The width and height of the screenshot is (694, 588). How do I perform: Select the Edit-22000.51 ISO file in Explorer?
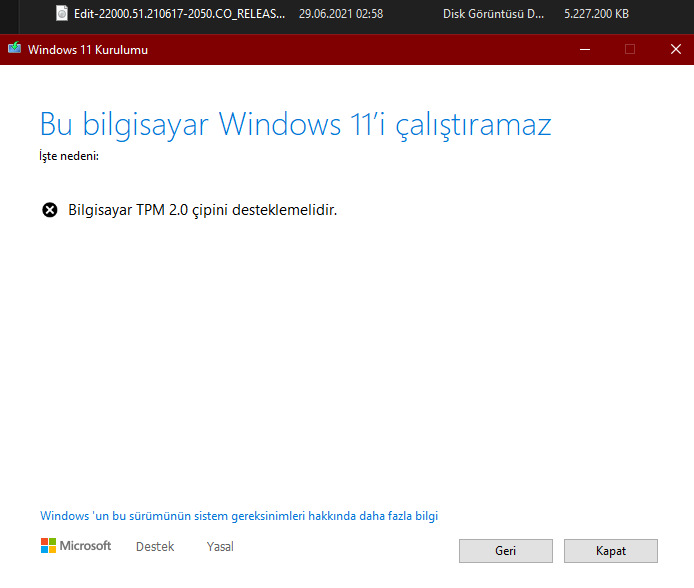click(x=179, y=14)
